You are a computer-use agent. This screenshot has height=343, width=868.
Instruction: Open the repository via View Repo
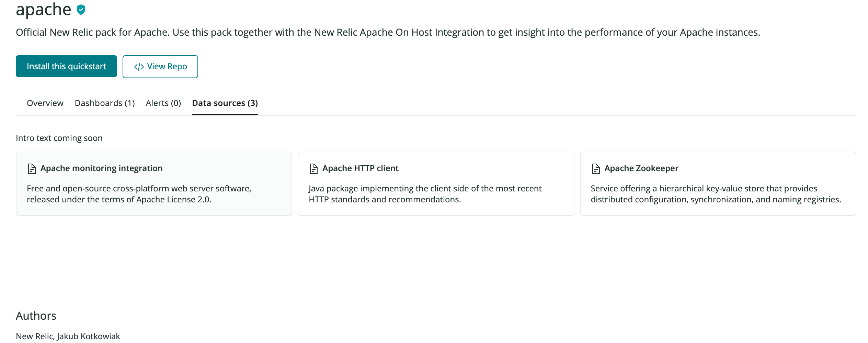[160, 67]
